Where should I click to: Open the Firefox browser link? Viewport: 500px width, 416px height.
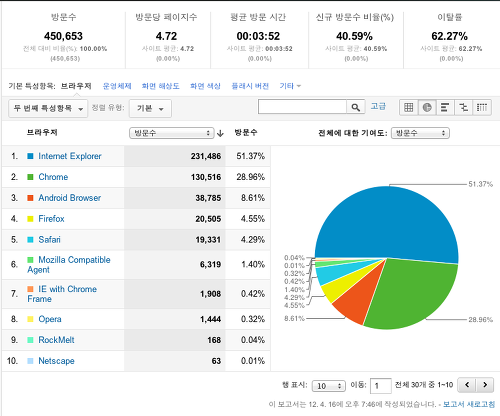click(51, 219)
